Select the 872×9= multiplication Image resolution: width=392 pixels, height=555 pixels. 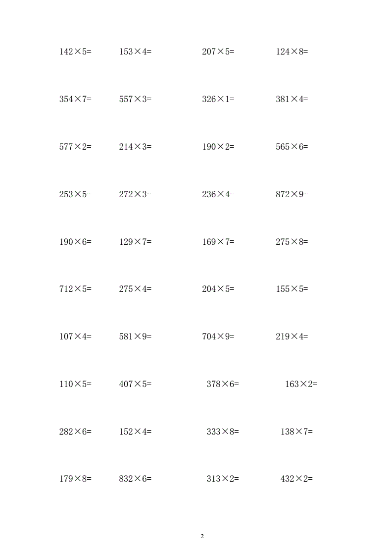pos(292,194)
